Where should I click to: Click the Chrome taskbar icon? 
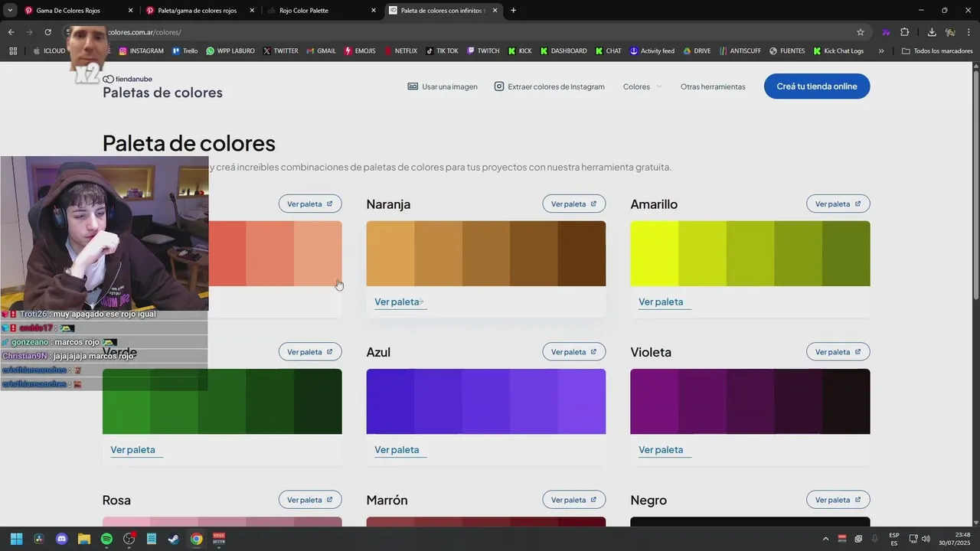tap(197, 539)
